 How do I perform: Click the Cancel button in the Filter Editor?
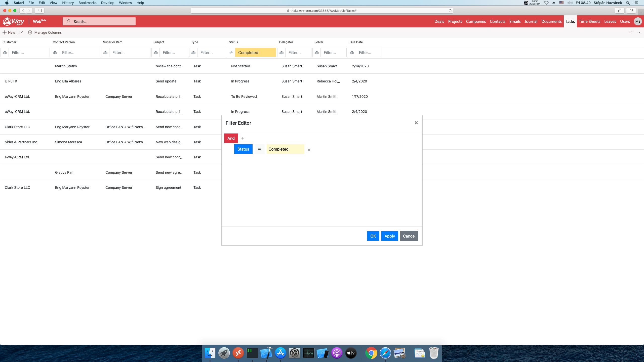[409, 236]
